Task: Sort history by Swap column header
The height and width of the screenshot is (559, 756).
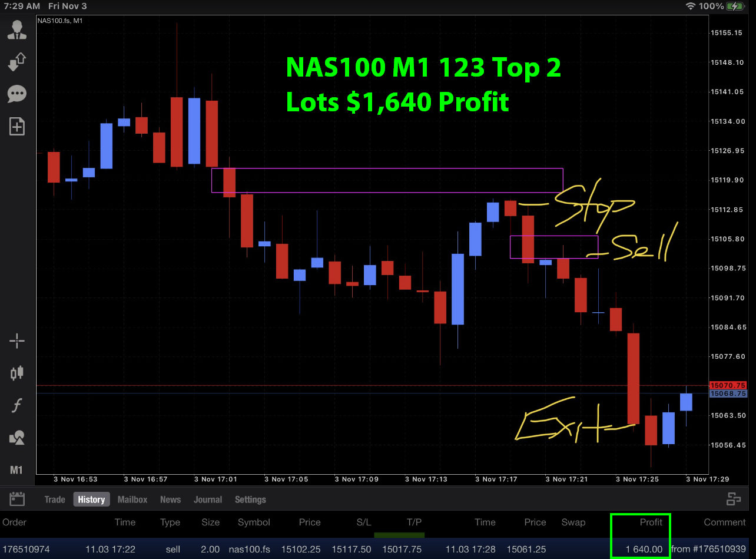Action: tap(573, 522)
